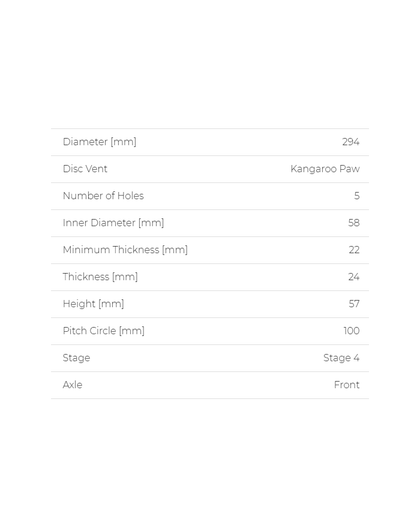Click the Height [mm] label

pyautogui.click(x=94, y=304)
